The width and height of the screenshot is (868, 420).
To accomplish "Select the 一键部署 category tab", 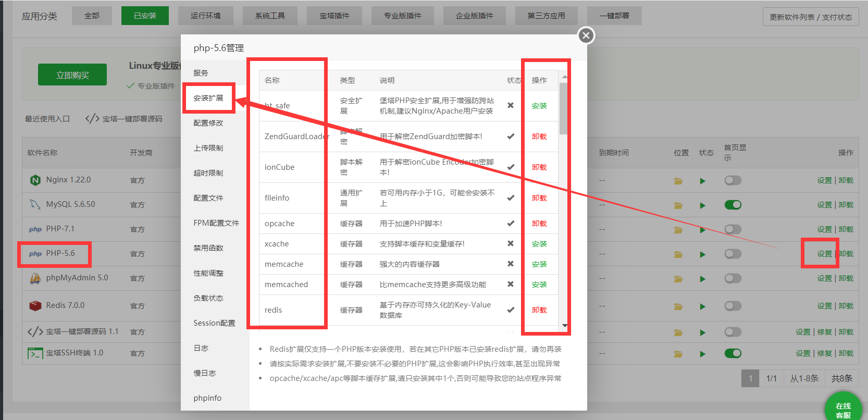I will [614, 16].
